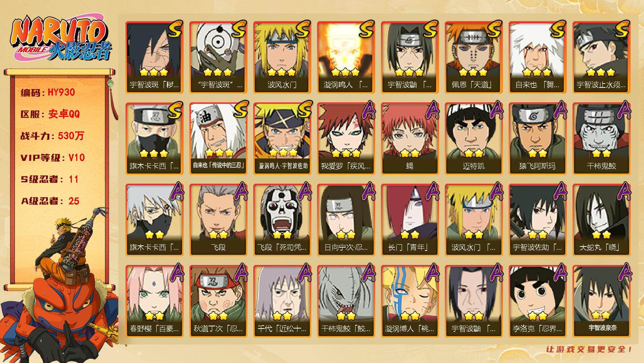Click the Naruto Mobile 火影忍者 logo
Screen dimensions: 644x363
pos(60,39)
